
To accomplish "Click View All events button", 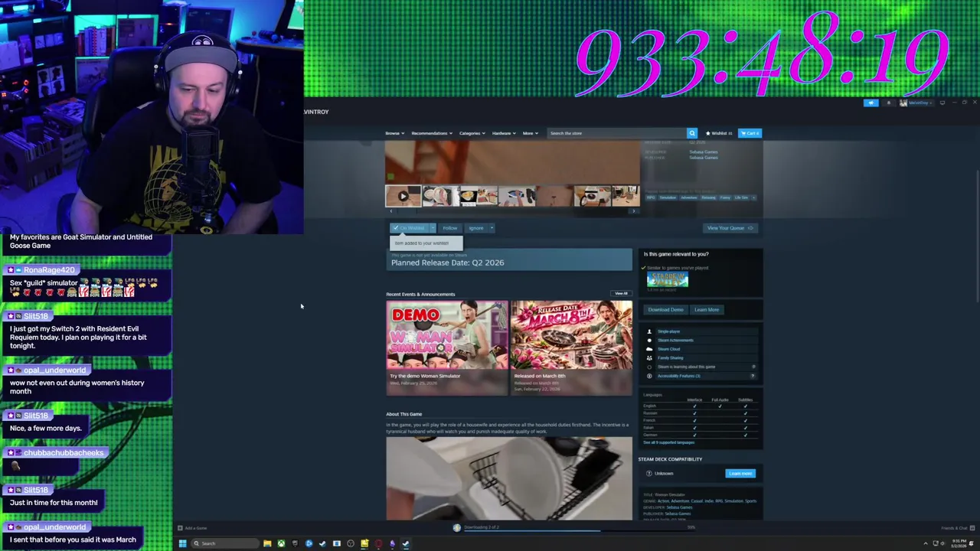I will click(621, 294).
